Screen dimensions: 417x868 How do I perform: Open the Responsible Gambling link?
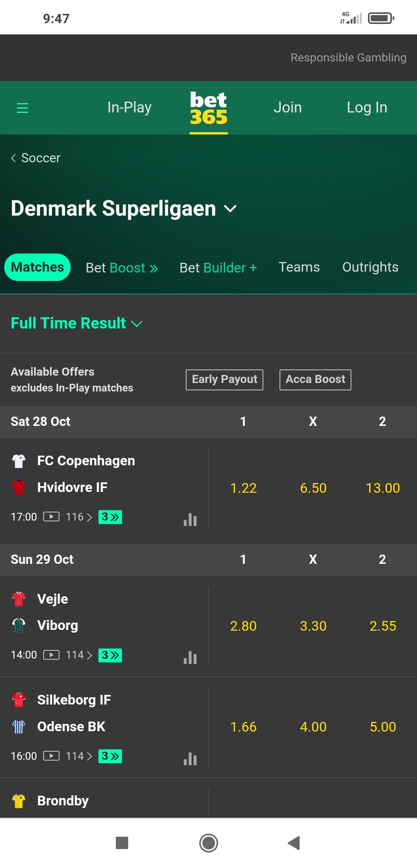click(348, 58)
